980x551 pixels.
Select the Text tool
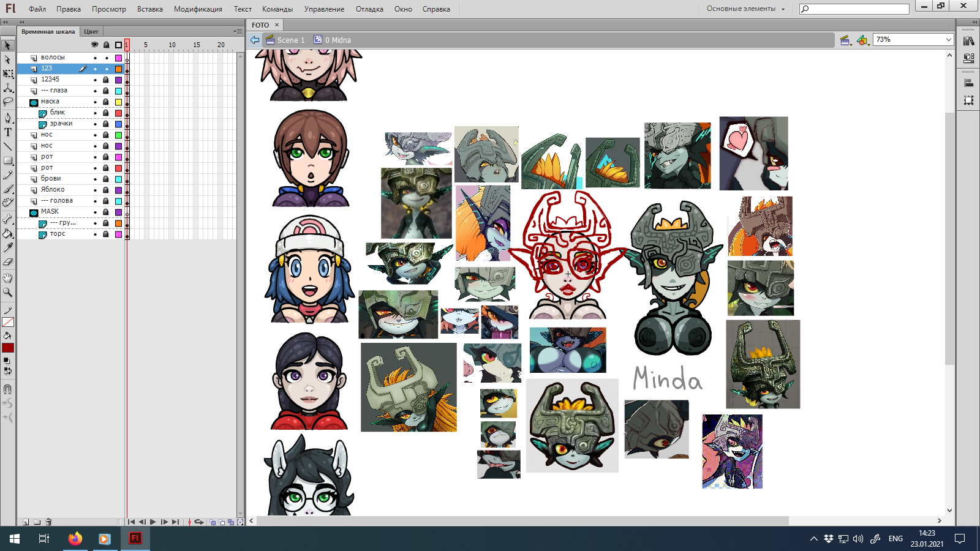7,132
